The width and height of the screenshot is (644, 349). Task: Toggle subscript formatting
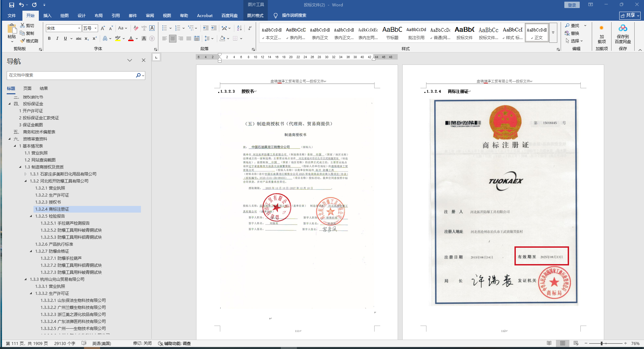(87, 38)
